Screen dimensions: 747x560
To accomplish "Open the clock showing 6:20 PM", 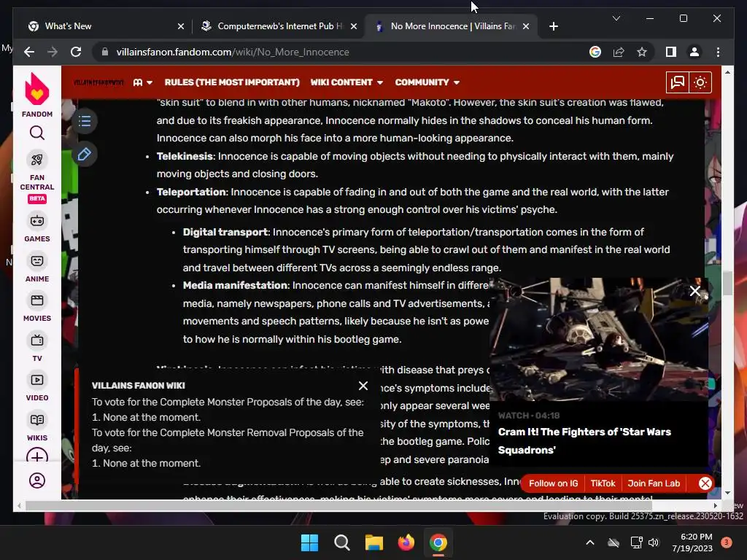I will (x=692, y=542).
